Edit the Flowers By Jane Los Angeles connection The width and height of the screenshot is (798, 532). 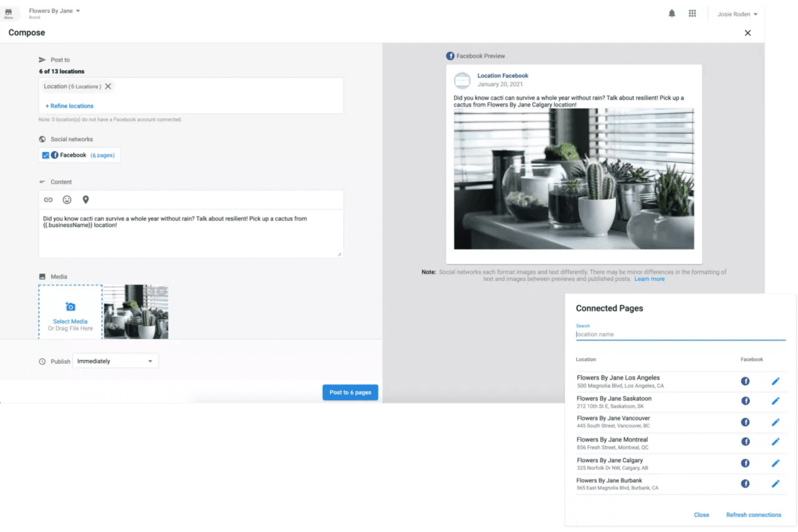pyautogui.click(x=776, y=381)
